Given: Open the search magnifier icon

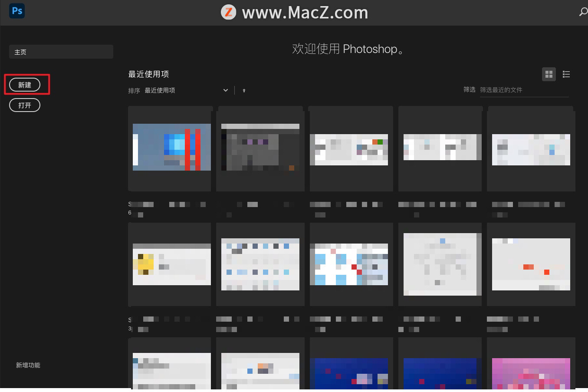Looking at the screenshot, I should point(583,12).
